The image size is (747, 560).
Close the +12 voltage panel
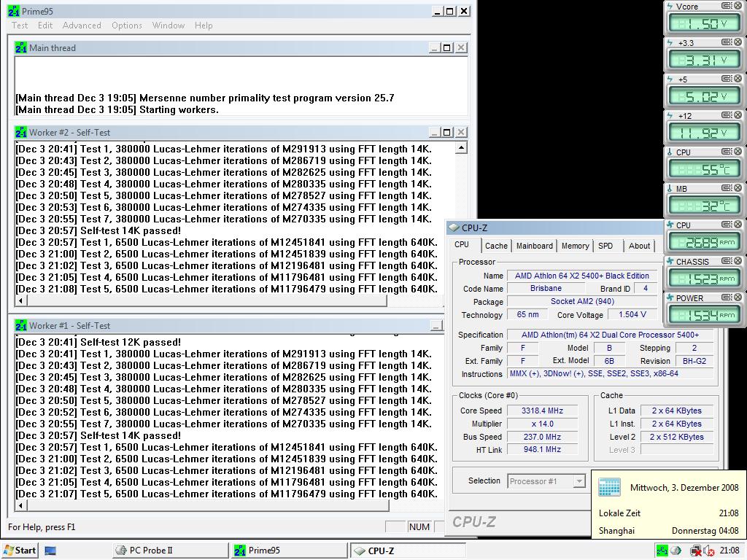point(738,114)
